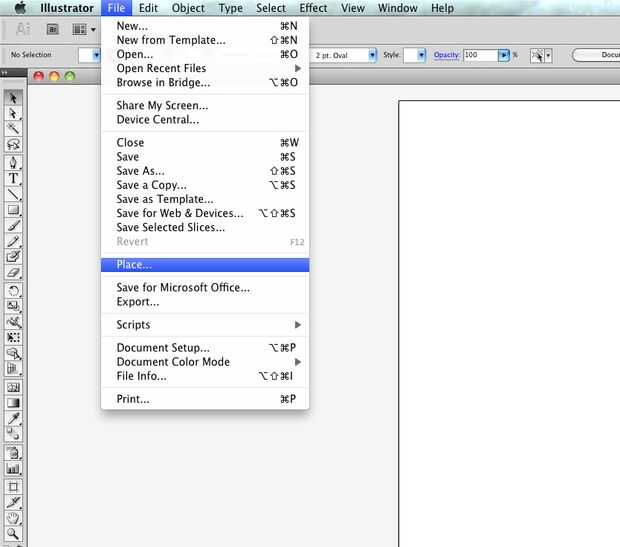The image size is (620, 547).
Task: Open the Style dropdown
Action: 422,55
